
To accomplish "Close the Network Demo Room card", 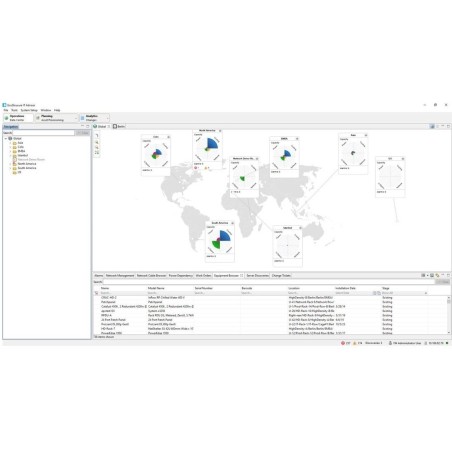I will 257,159.
